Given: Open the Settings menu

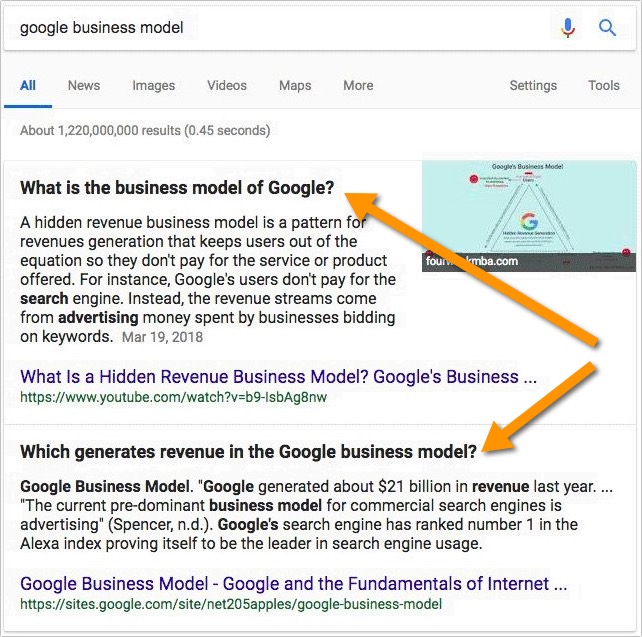Looking at the screenshot, I should click(x=533, y=85).
